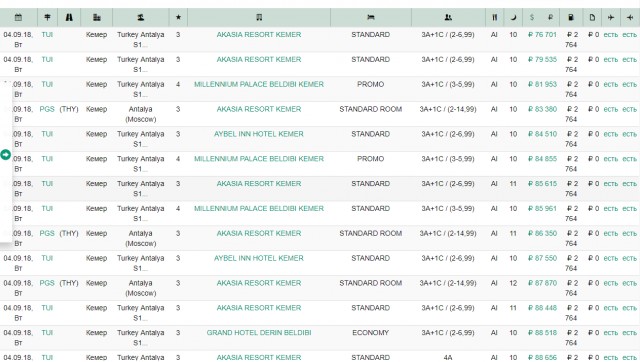Open the ₽ 84 855 price link
640x362 pixels.
coord(542,159)
